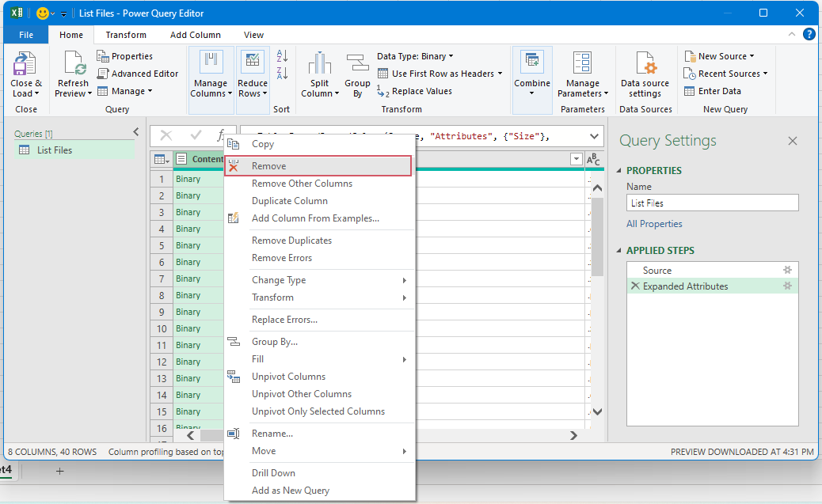The height and width of the screenshot is (504, 822).
Task: Switch to the Add Column tab
Action: click(196, 35)
